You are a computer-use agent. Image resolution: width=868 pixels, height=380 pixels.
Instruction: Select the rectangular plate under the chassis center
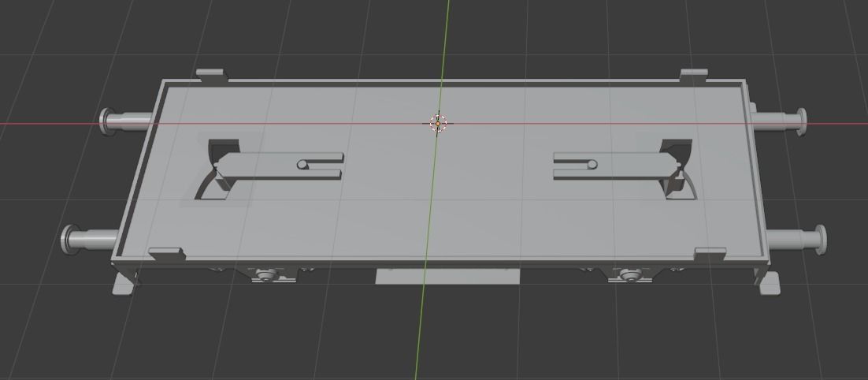pos(447,277)
